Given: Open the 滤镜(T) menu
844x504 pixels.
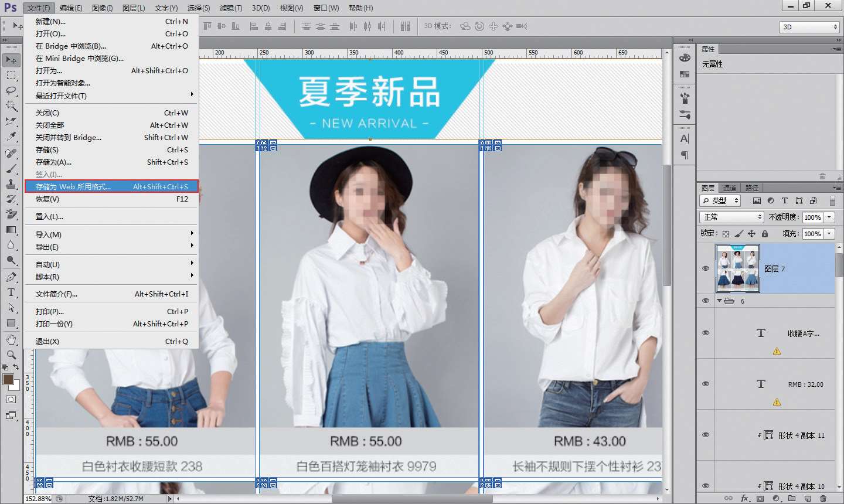Looking at the screenshot, I should (x=230, y=8).
